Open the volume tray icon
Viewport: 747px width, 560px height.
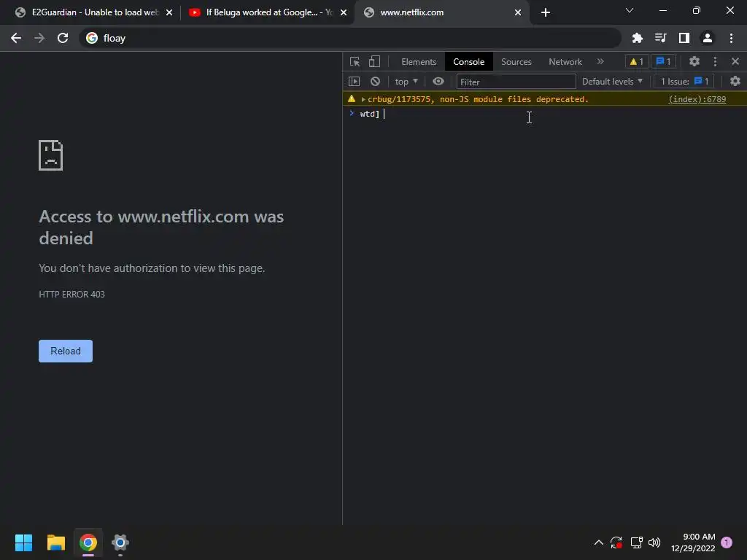(x=654, y=542)
